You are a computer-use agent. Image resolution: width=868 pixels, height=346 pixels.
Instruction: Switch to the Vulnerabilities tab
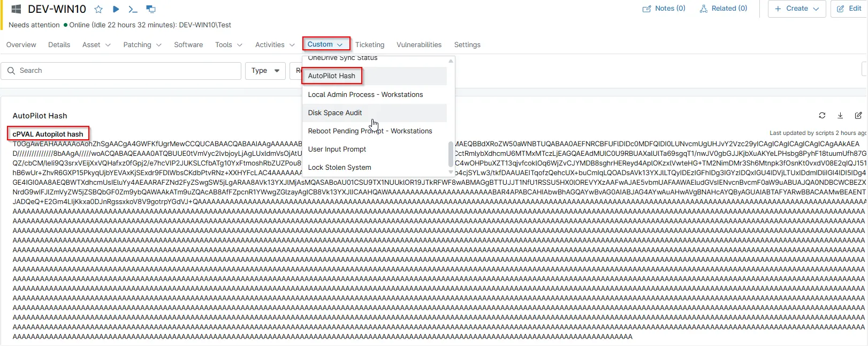click(418, 45)
